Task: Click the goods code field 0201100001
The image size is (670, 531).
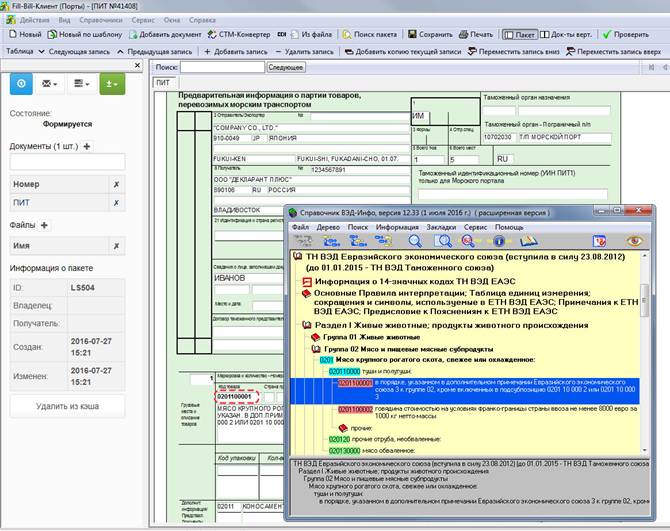Action: coord(238,397)
